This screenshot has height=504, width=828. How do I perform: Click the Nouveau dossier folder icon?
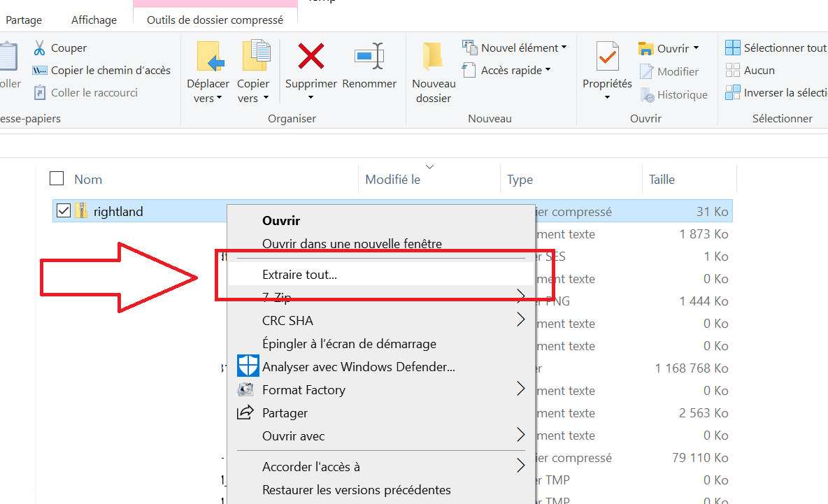[x=433, y=56]
